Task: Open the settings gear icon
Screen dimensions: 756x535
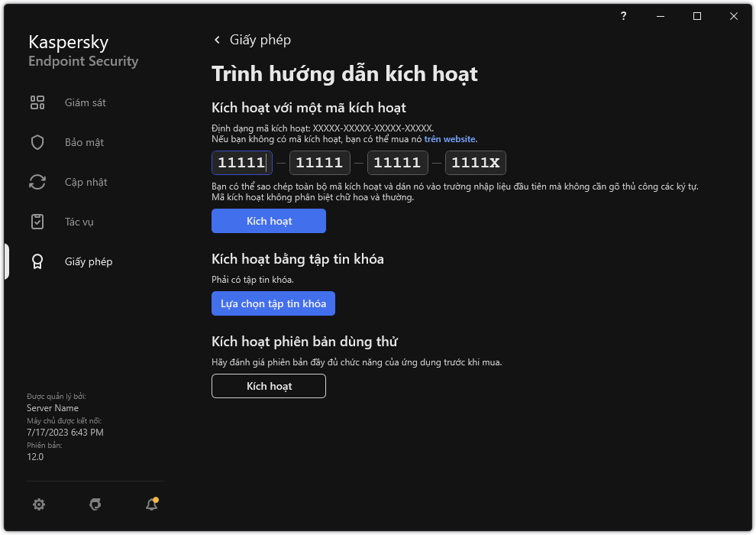Action: pos(39,504)
